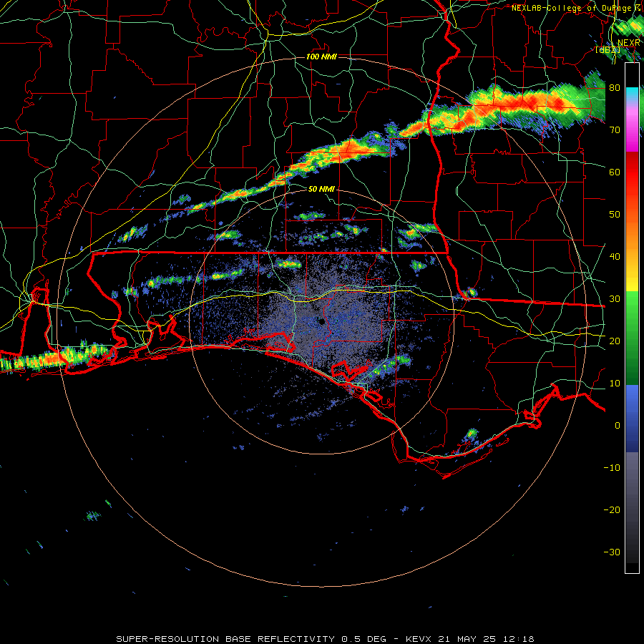Click the 20 value on the dBZ scale
This screenshot has height=644, width=644.
[615, 341]
